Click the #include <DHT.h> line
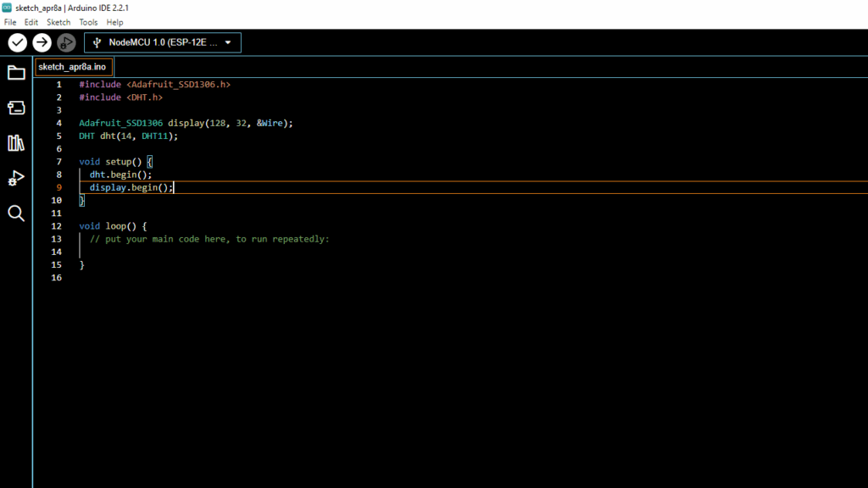The image size is (868, 488). 120,97
